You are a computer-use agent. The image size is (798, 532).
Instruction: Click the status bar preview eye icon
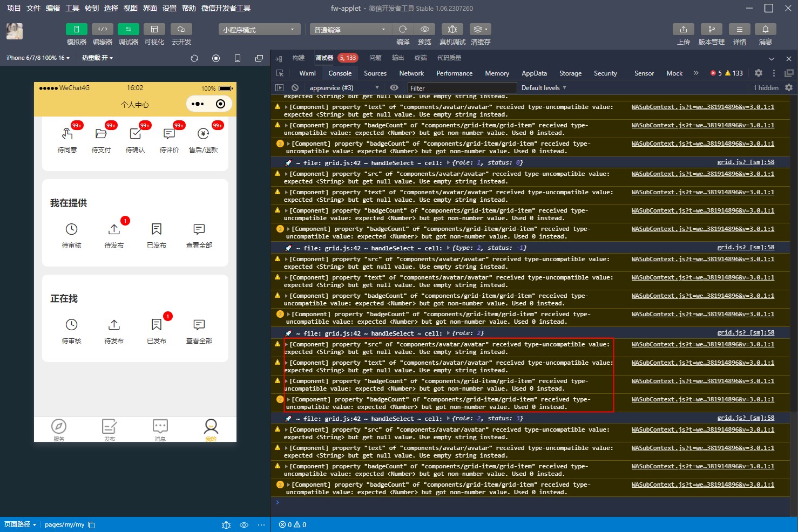[244, 524]
